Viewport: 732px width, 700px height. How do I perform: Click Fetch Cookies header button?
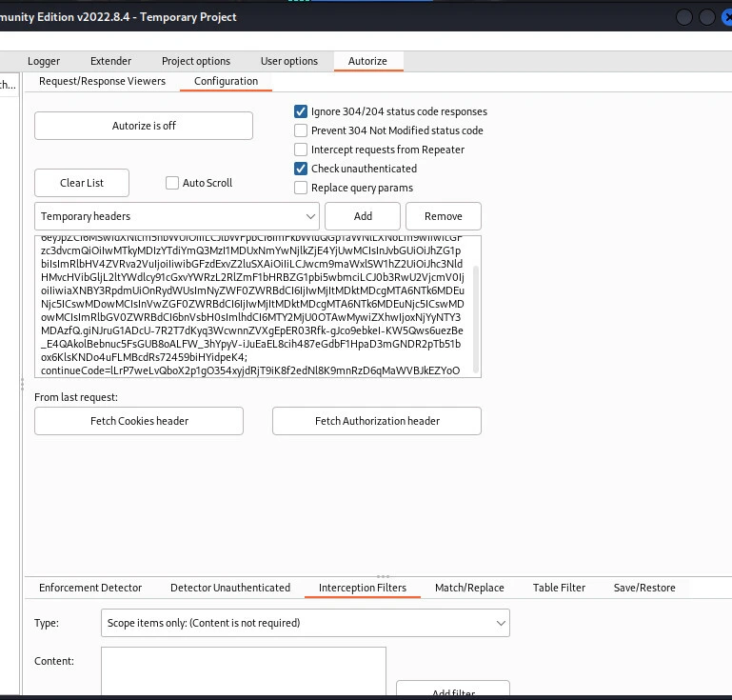pos(139,421)
